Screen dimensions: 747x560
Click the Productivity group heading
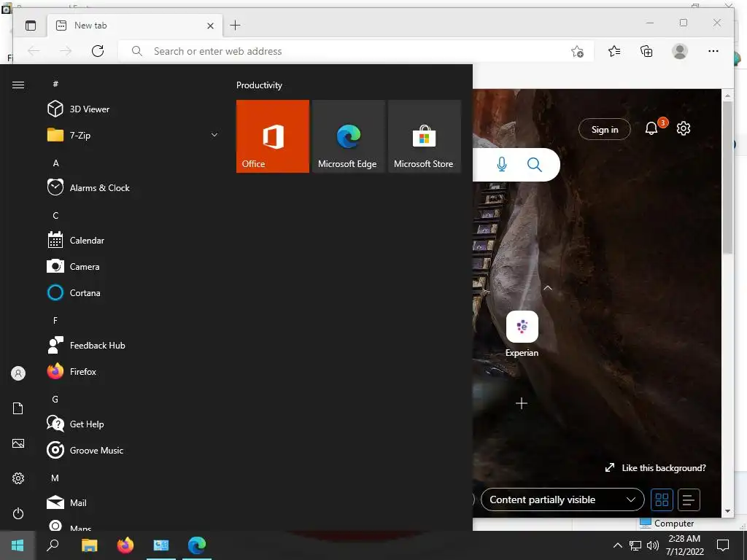click(x=259, y=85)
